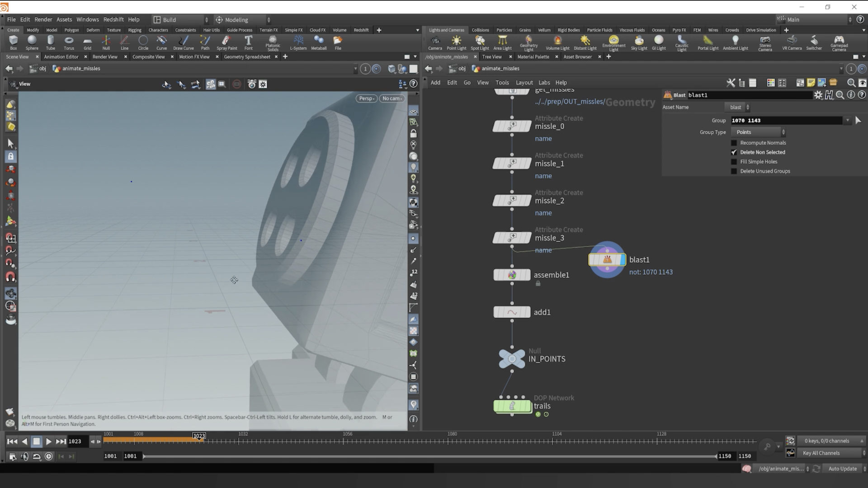Viewport: 868px width, 488px height.
Task: Select the Metaball shelf tool
Action: (319, 43)
